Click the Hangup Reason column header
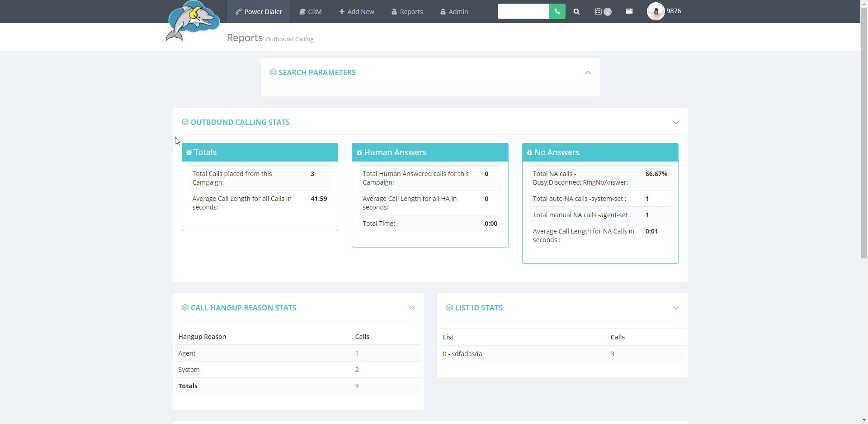Screen dimensions: 868x424 (202, 337)
